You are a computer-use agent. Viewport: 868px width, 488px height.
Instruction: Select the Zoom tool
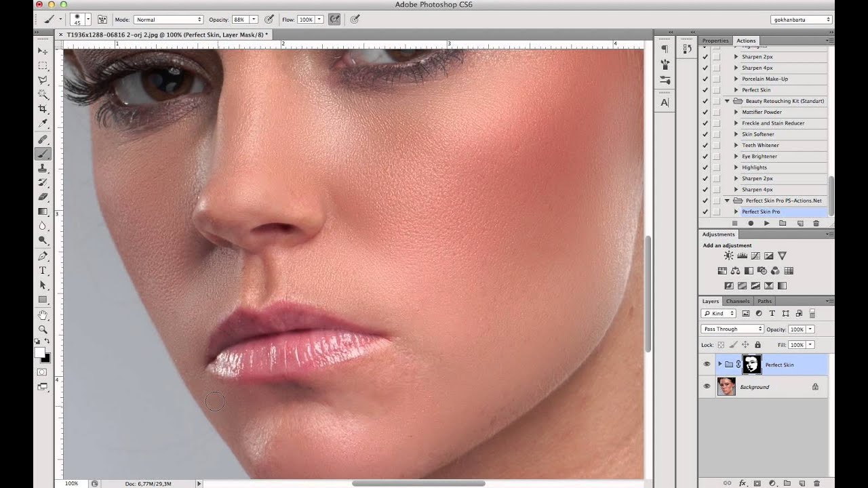pyautogui.click(x=43, y=329)
